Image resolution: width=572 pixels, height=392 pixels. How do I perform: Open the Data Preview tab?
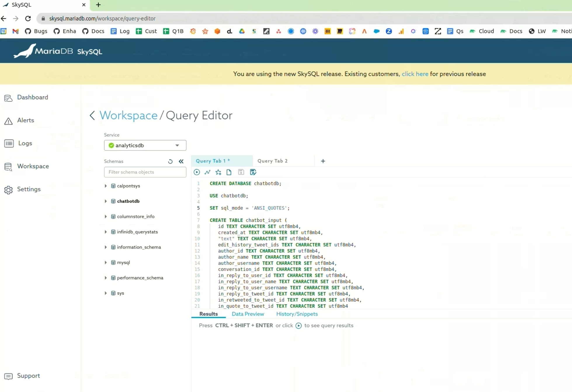coord(248,314)
